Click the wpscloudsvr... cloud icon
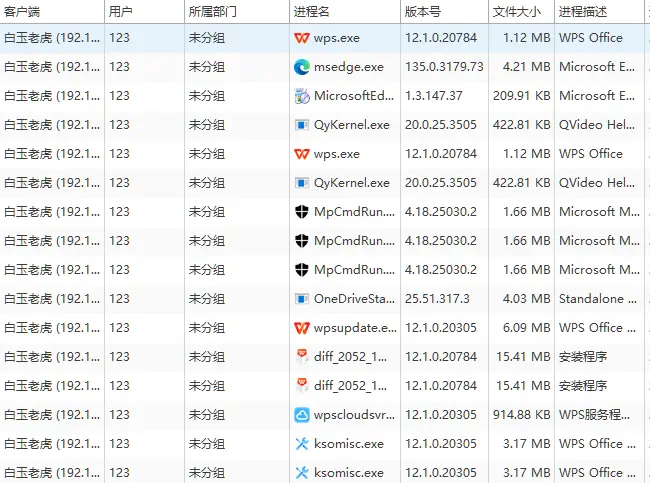This screenshot has width=650, height=483. (x=302, y=415)
